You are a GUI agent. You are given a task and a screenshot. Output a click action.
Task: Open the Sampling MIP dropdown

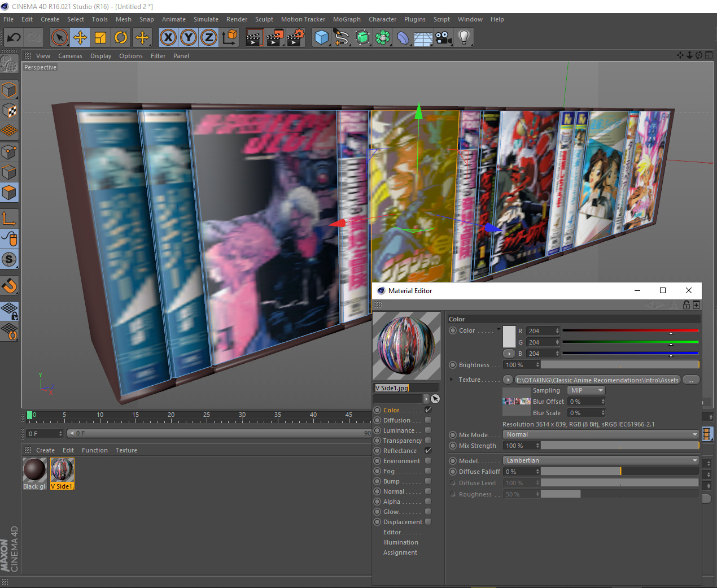click(586, 390)
